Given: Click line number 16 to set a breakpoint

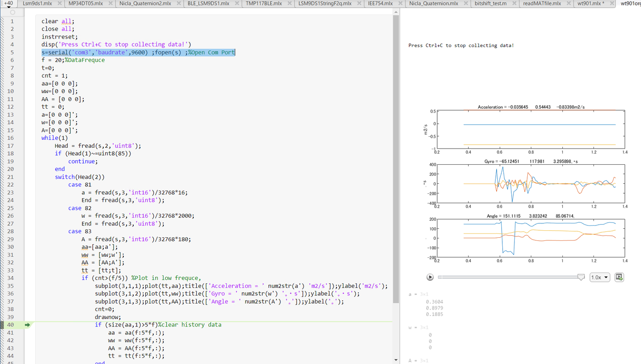Looking at the screenshot, I should click(x=12, y=138).
